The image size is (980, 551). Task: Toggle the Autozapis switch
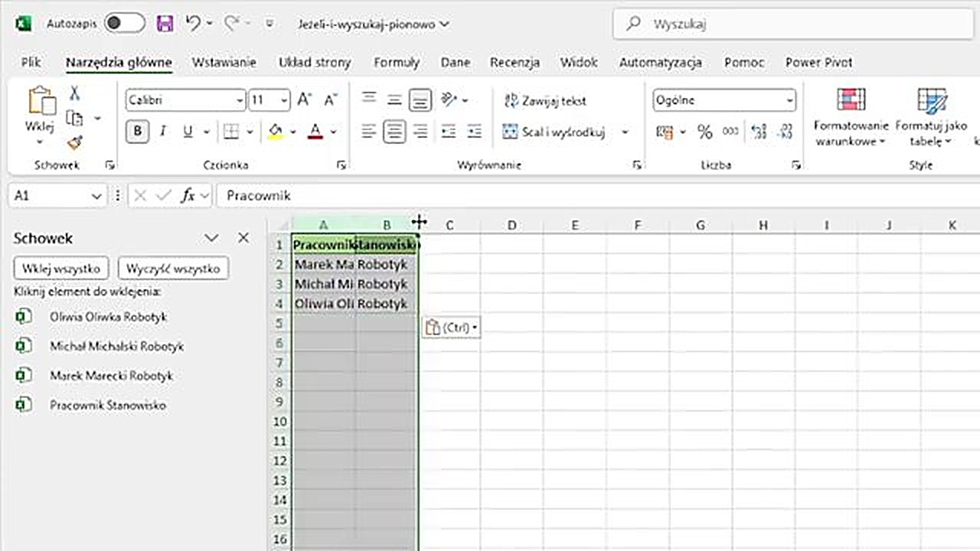125,24
